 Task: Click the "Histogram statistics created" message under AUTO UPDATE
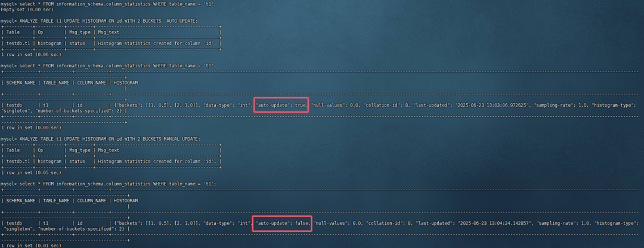coord(157,43)
